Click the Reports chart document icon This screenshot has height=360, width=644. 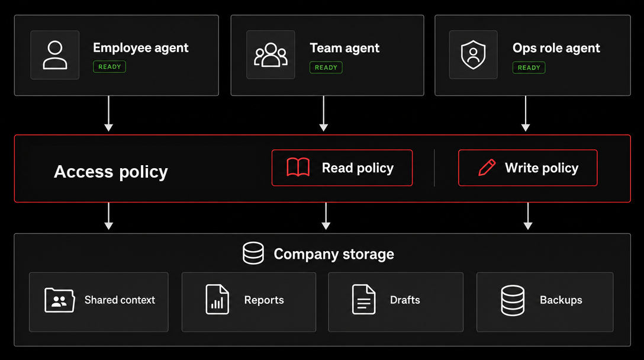pos(217,300)
